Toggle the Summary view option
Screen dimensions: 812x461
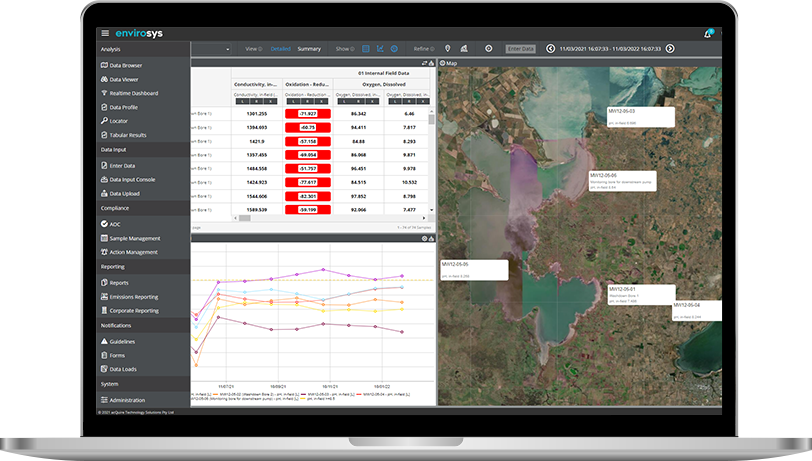pyautogui.click(x=309, y=48)
